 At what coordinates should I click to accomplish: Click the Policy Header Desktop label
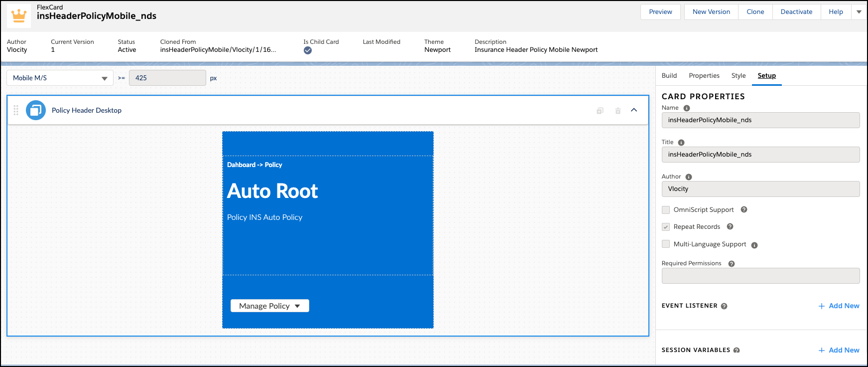[x=87, y=110]
